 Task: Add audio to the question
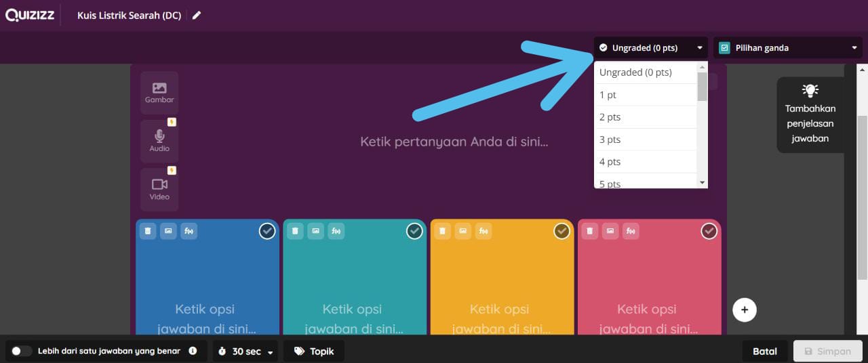159,141
